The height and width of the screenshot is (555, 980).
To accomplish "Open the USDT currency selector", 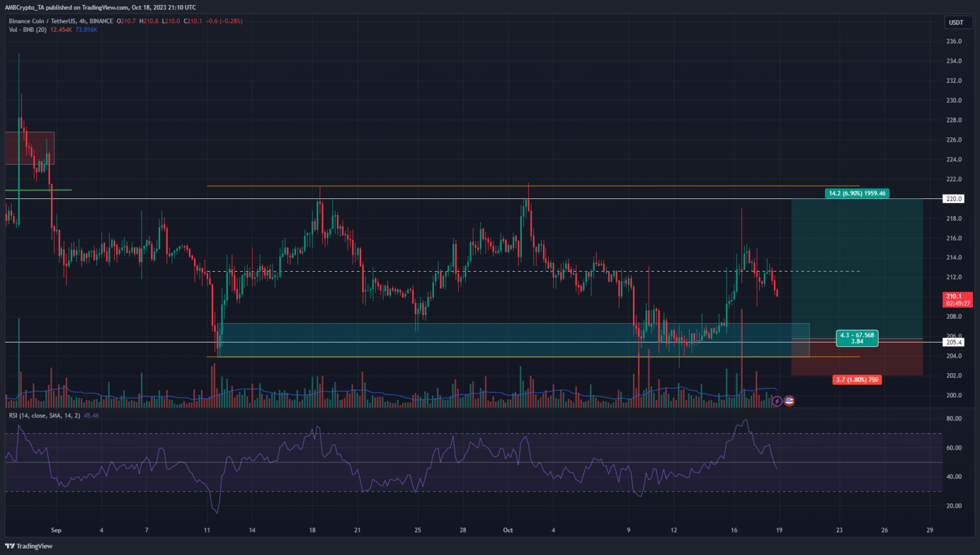I will tap(956, 22).
